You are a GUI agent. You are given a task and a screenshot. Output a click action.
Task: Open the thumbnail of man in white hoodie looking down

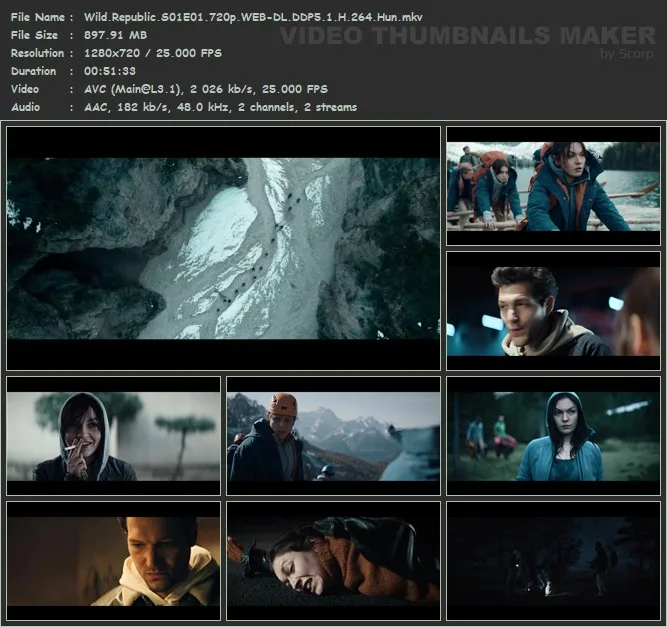tap(114, 561)
